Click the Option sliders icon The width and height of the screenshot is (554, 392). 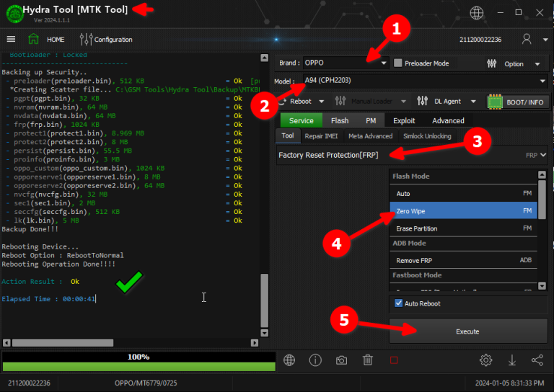(x=491, y=63)
